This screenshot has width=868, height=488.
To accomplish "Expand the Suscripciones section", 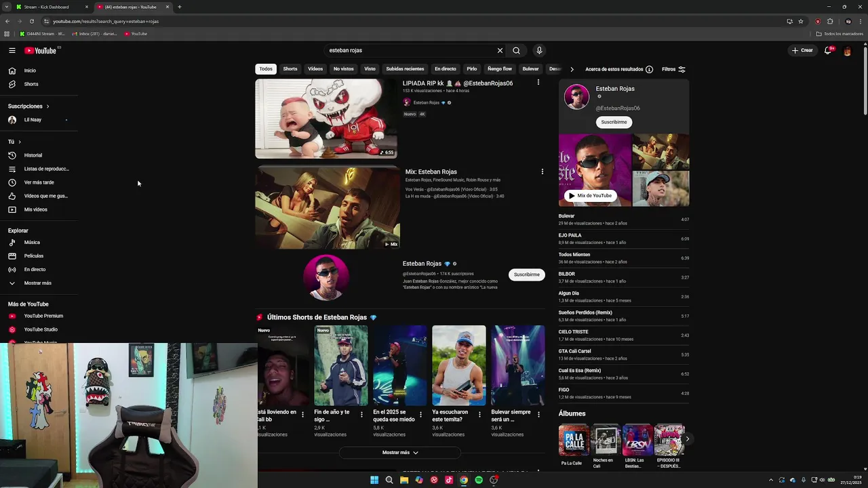I will (28, 106).
